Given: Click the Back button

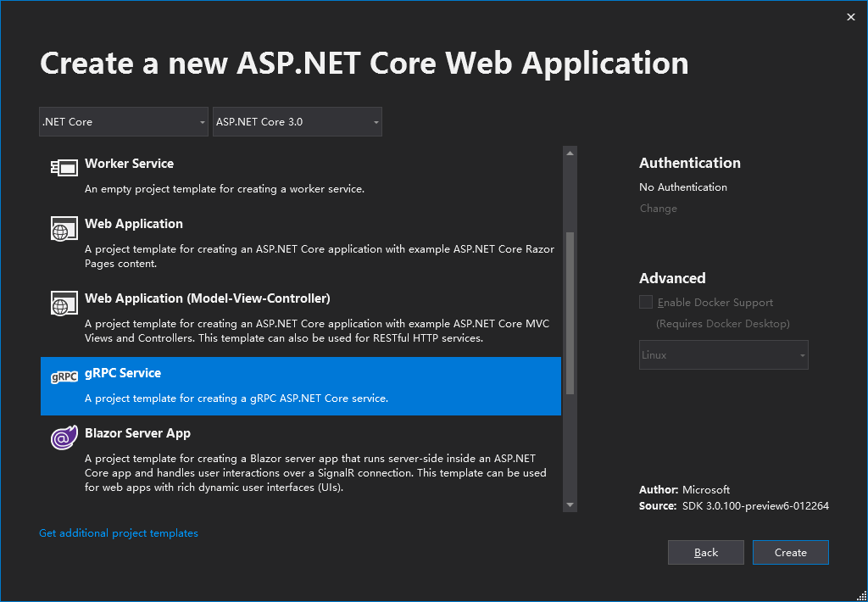Looking at the screenshot, I should (705, 552).
